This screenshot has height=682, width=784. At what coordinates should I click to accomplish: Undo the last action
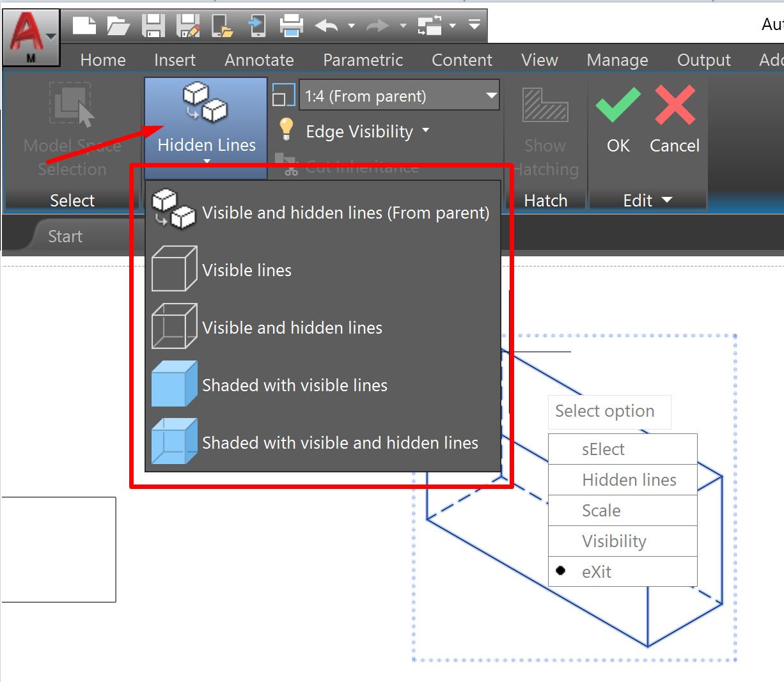[325, 24]
